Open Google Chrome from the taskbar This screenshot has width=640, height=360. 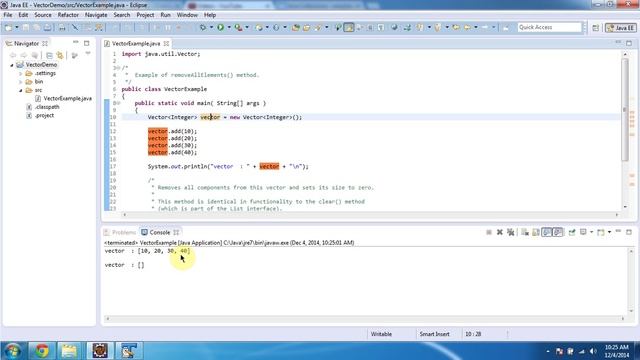click(42, 351)
